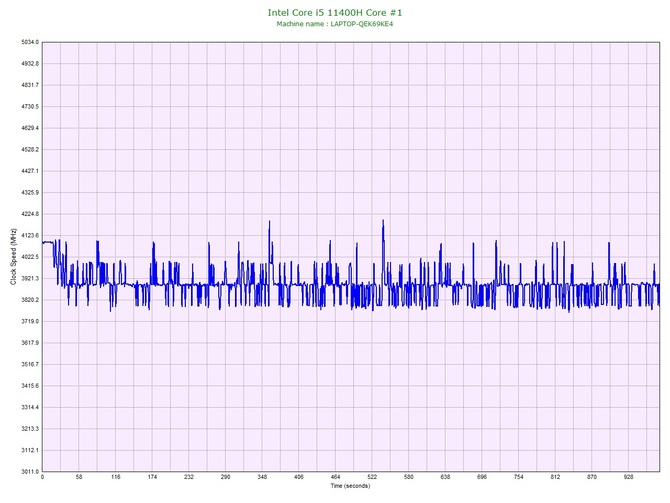Click the x-axis tick label 58

point(79,477)
